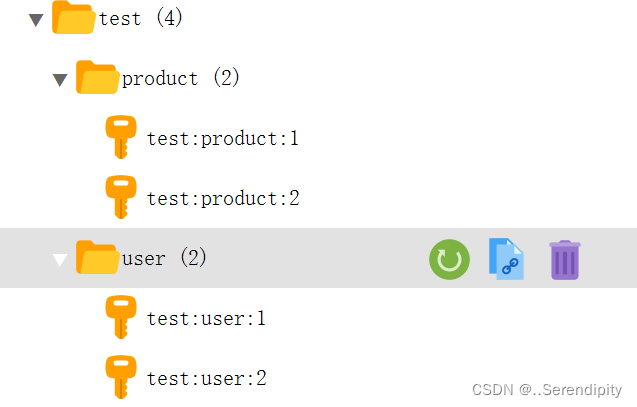Image resolution: width=637 pixels, height=407 pixels.
Task: Click the key icon beside test:product:2
Action: pyautogui.click(x=121, y=197)
